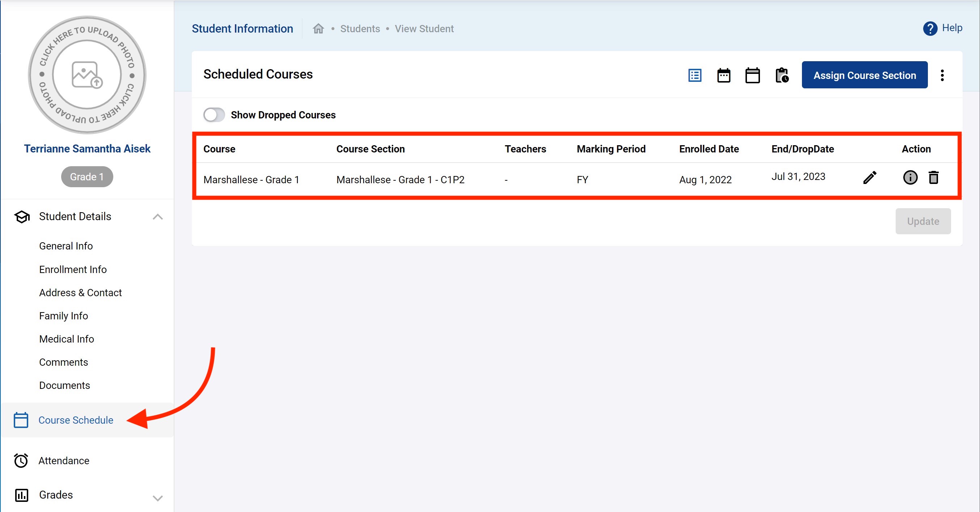Switch to list view icon

pyautogui.click(x=695, y=75)
